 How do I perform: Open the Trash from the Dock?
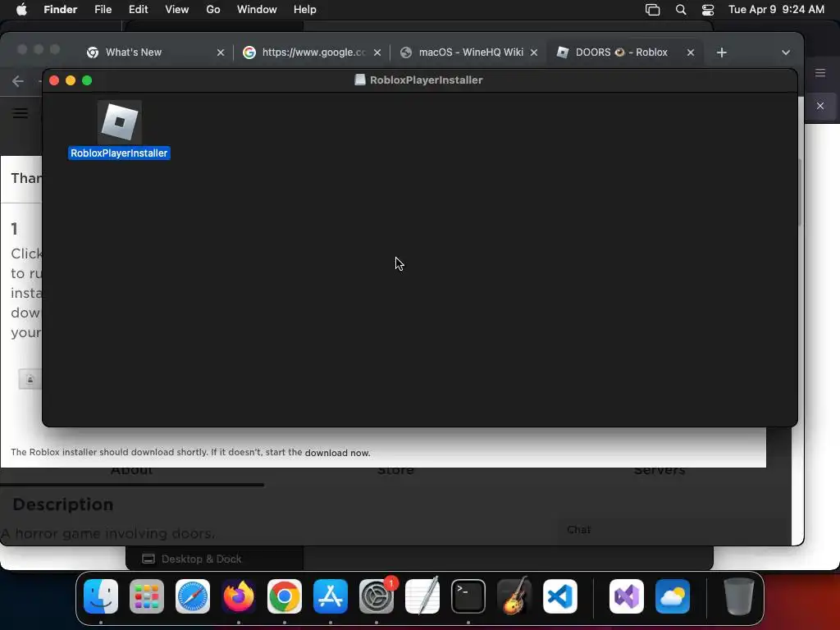[739, 596]
